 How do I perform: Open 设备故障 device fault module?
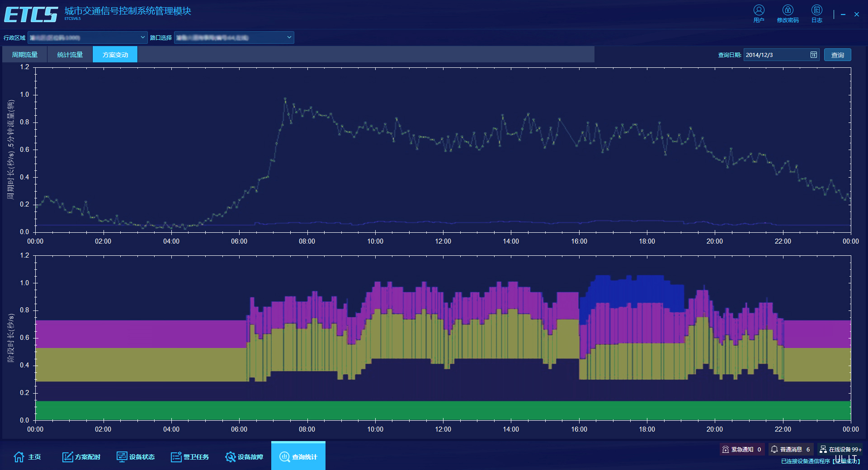(244, 457)
